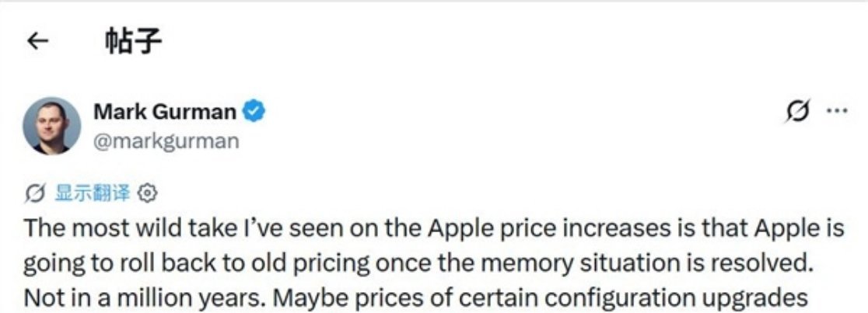Image resolution: width=868 pixels, height=313 pixels.
Task: Open Grok icon beside the more menu
Action: (798, 110)
